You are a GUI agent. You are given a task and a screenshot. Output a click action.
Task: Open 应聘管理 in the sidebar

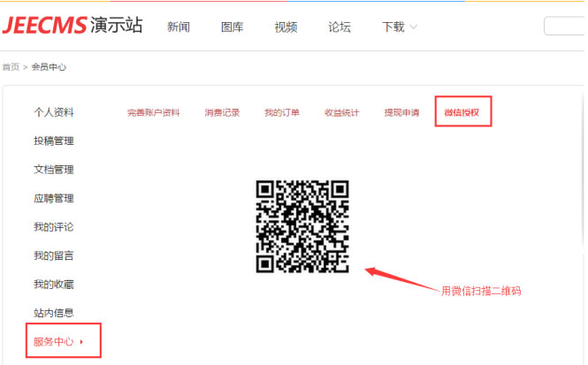point(54,198)
